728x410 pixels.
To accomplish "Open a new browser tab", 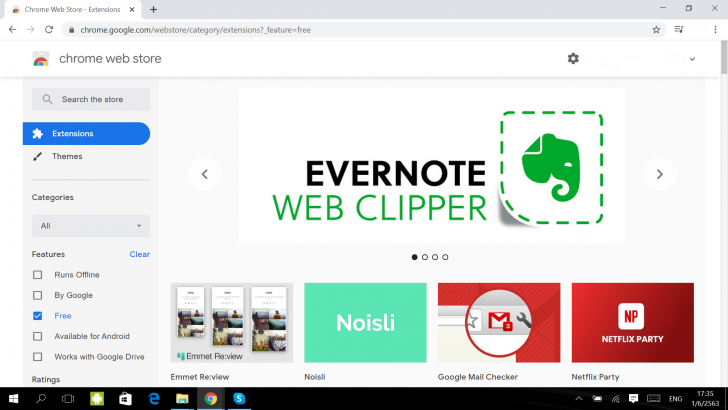I will click(154, 9).
